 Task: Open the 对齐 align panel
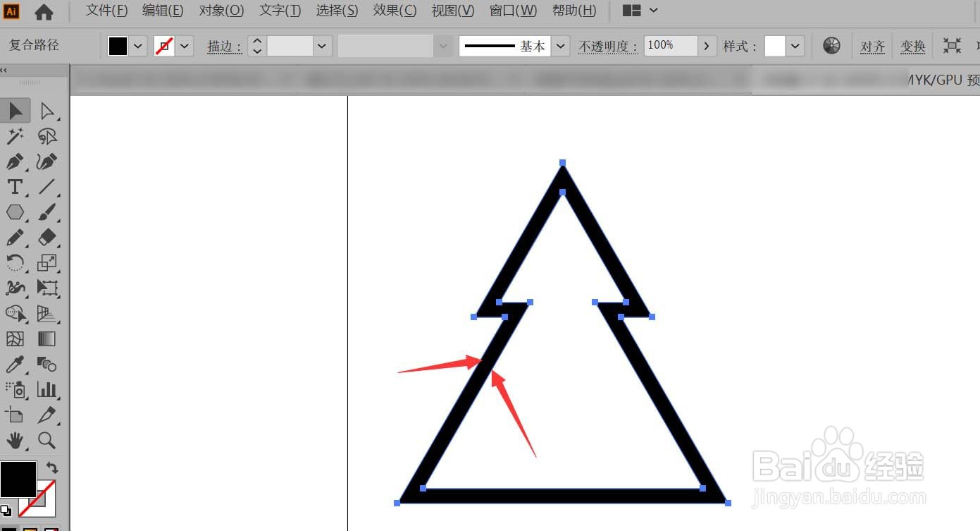pyautogui.click(x=873, y=47)
